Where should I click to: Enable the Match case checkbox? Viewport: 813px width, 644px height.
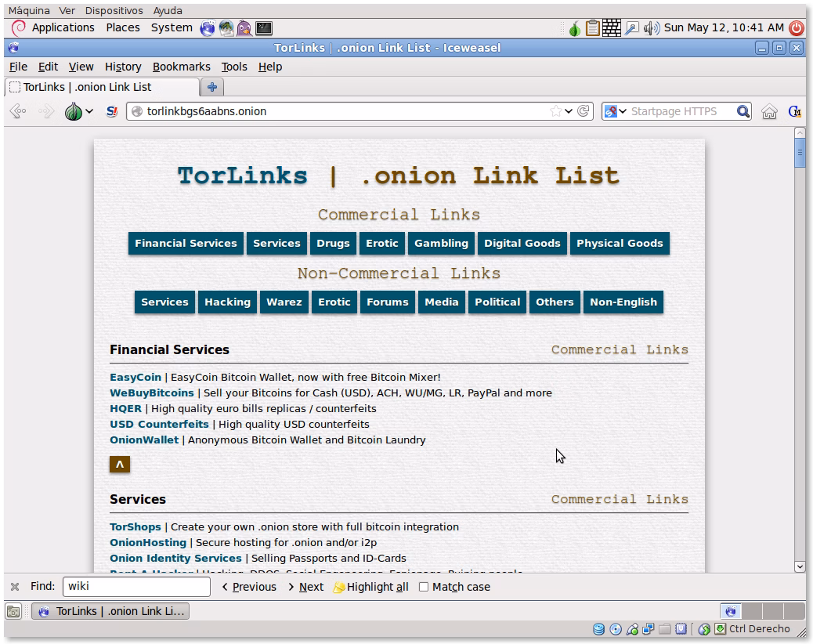tap(424, 587)
